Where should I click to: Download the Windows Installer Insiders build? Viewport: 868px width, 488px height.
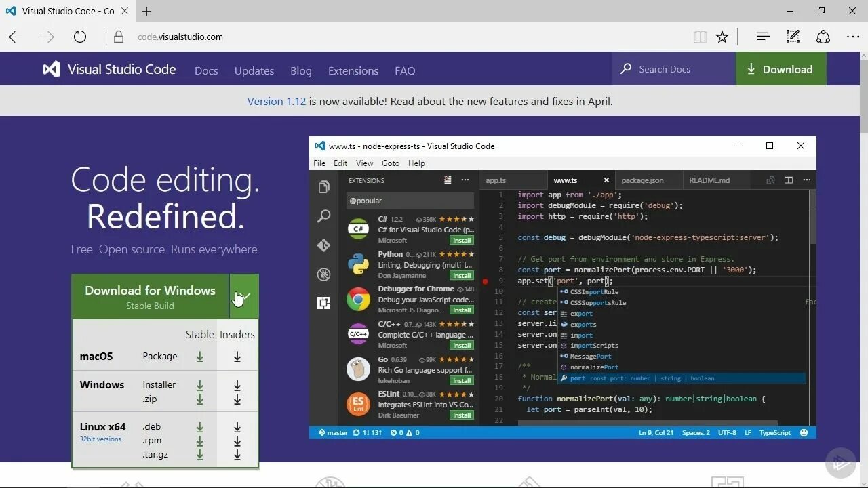(237, 385)
